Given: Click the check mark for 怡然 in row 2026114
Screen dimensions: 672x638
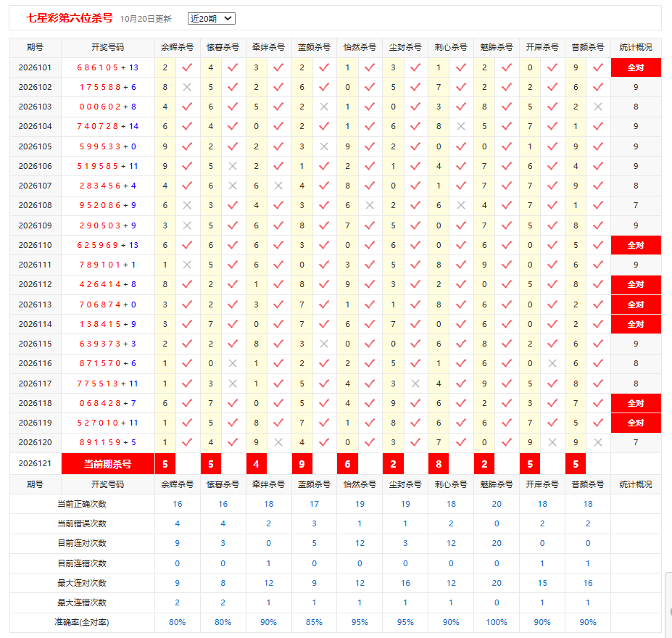Looking at the screenshot, I should click(370, 324).
